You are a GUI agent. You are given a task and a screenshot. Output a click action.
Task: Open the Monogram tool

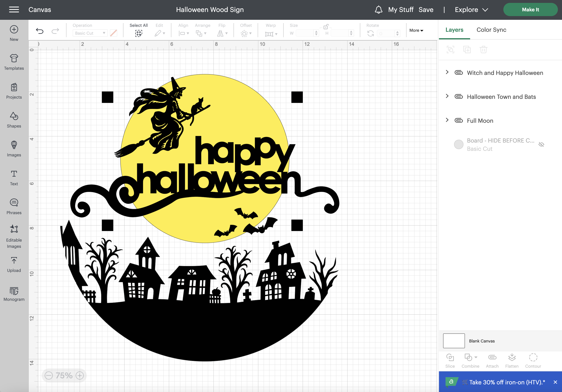click(14, 294)
